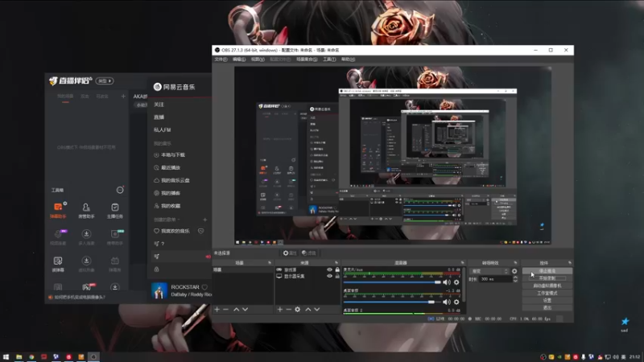Click the transition duration 300 ms field
Image resolution: width=644 pixels, height=362 pixels.
pyautogui.click(x=495, y=279)
